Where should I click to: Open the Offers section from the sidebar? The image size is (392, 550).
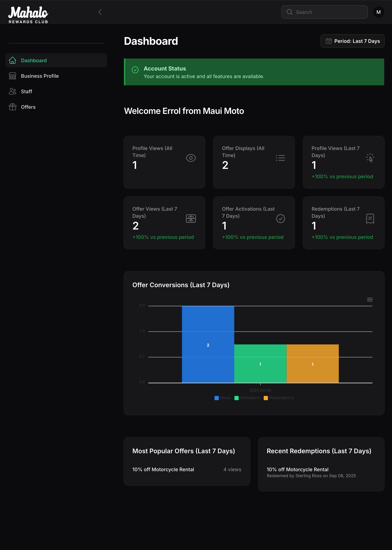[x=28, y=107]
